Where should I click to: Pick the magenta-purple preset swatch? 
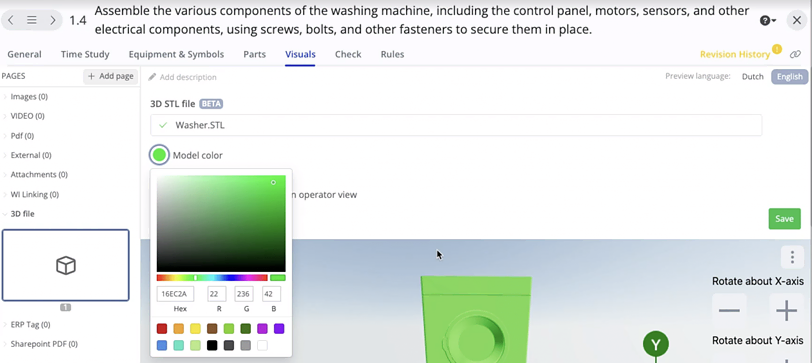pyautogui.click(x=263, y=329)
